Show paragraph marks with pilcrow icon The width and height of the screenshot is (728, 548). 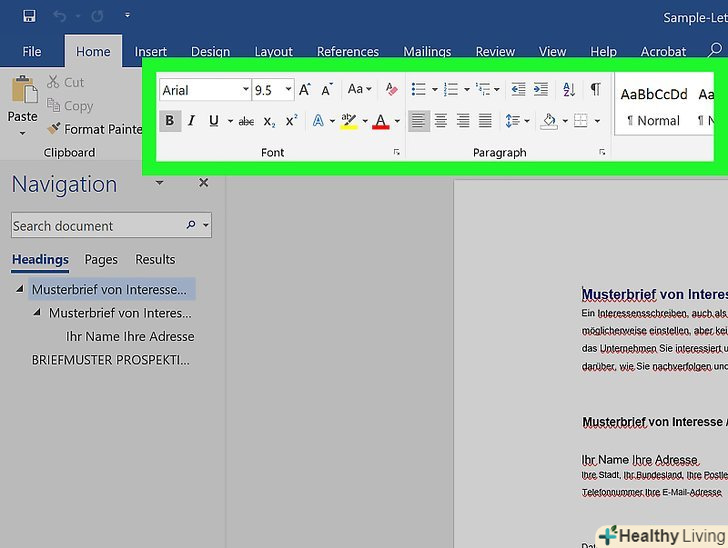click(x=595, y=89)
